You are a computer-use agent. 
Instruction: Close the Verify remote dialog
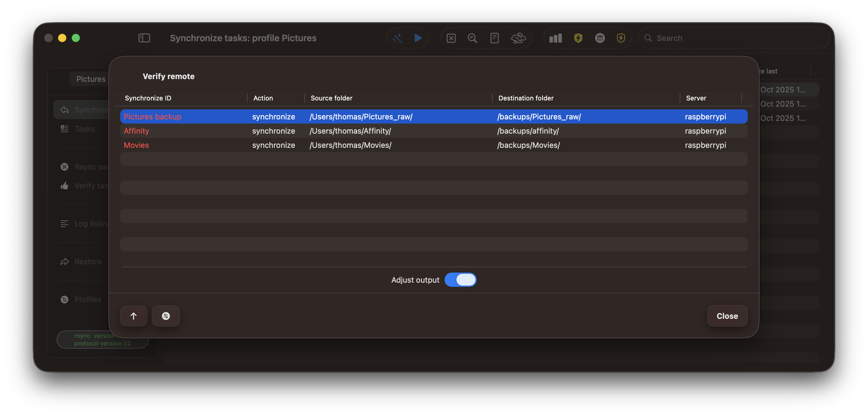tap(727, 316)
